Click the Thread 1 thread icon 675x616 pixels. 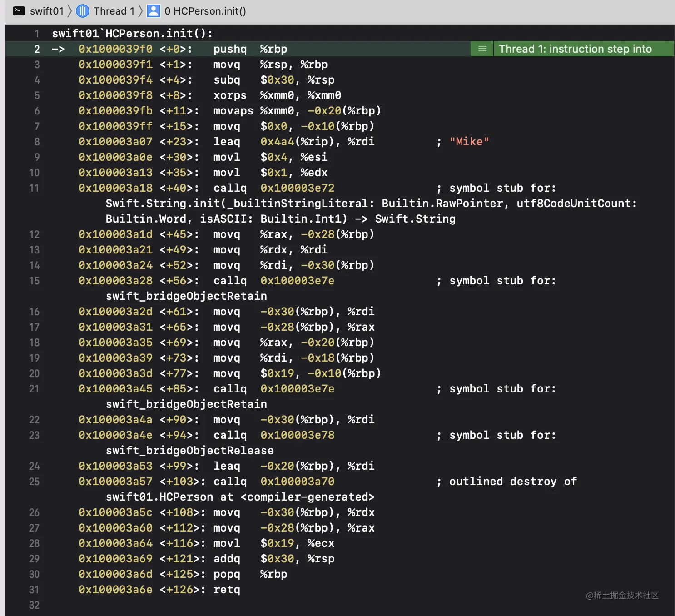point(83,11)
